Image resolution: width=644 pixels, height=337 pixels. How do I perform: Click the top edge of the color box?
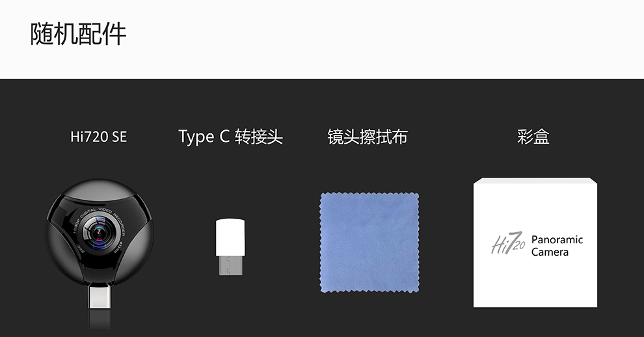click(x=535, y=180)
